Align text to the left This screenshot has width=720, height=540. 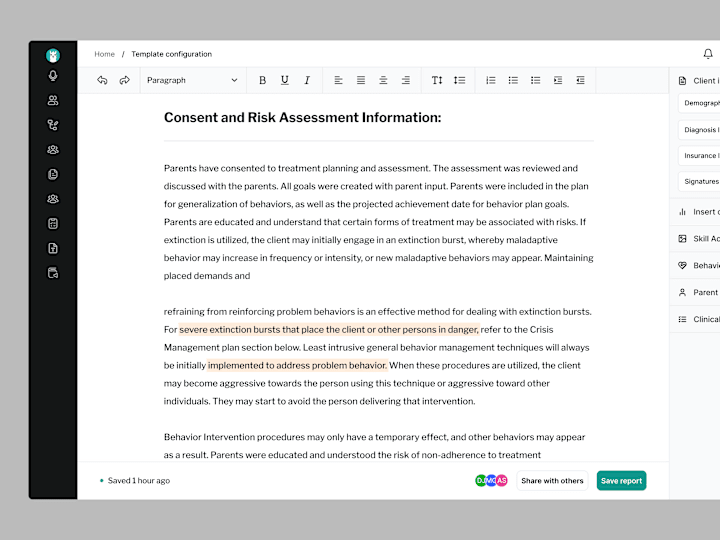click(x=338, y=80)
